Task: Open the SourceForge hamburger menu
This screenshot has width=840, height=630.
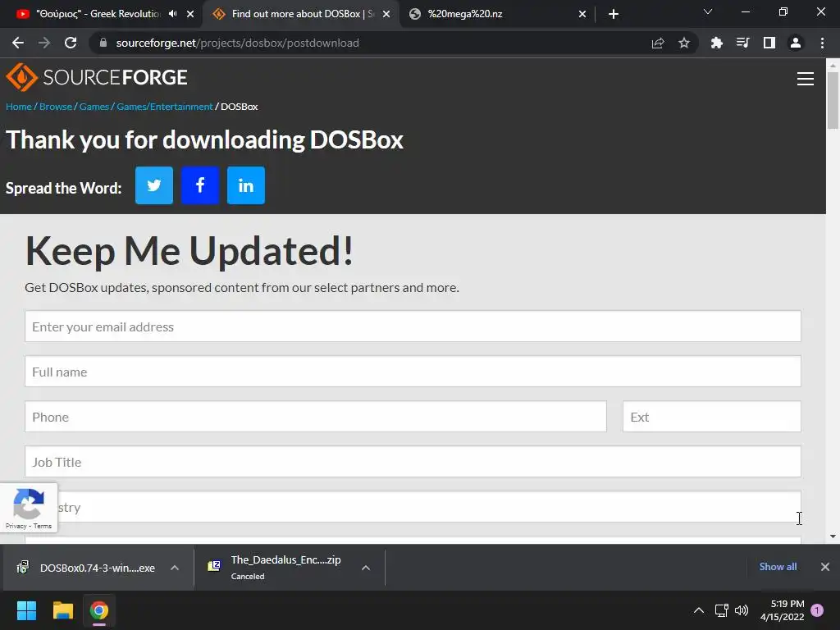Action: click(806, 79)
